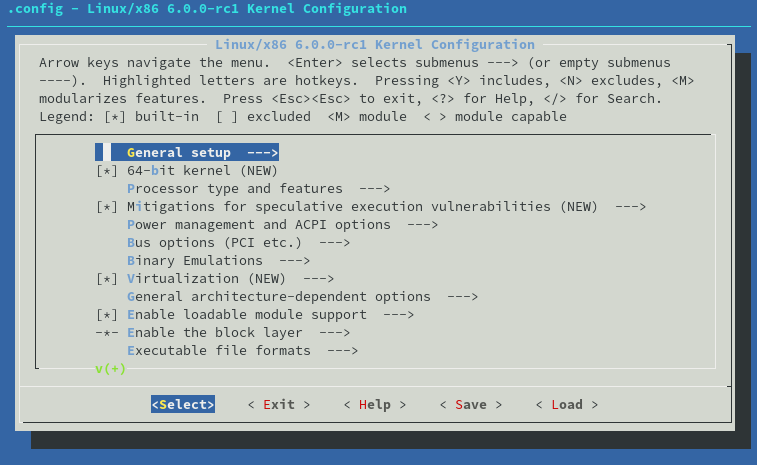Open Power management and ACPI options
The height and width of the screenshot is (465, 757).
point(282,225)
